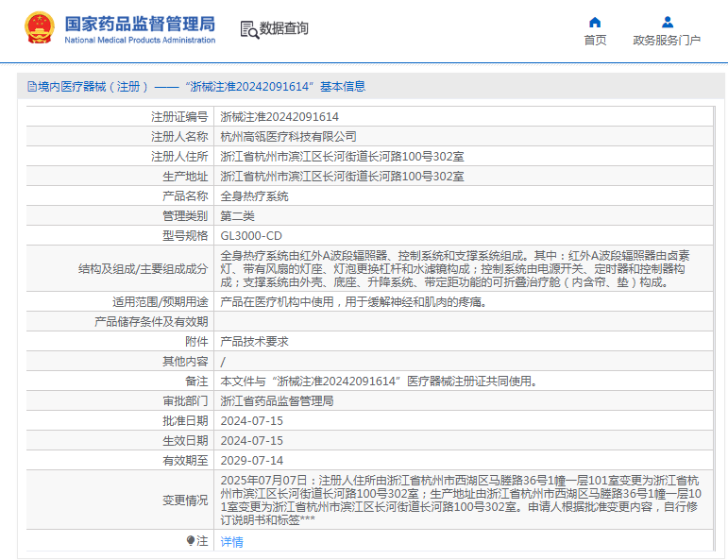Screen dimensions: 728x560
Task: Select the 注册证编号 value 浙械注准20242091614
Action: (x=279, y=117)
